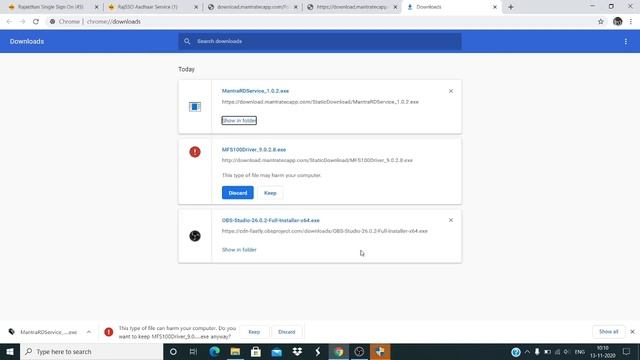Click the search magnifier in Downloads bar
The image size is (640, 360).
point(187,41)
